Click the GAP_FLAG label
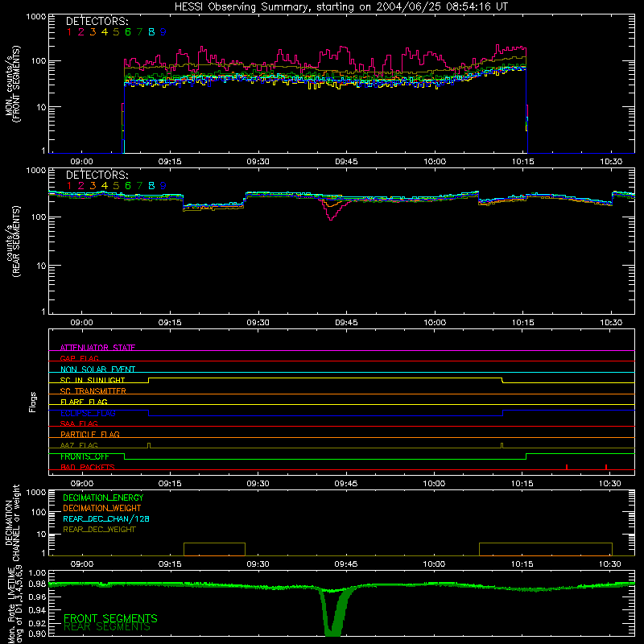This screenshot has width=644, height=644. (79, 358)
